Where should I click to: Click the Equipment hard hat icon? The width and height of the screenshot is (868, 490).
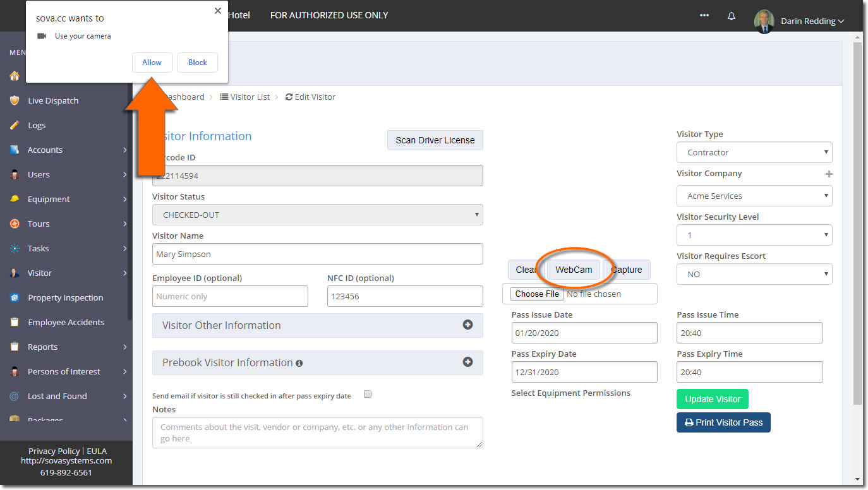pyautogui.click(x=15, y=199)
